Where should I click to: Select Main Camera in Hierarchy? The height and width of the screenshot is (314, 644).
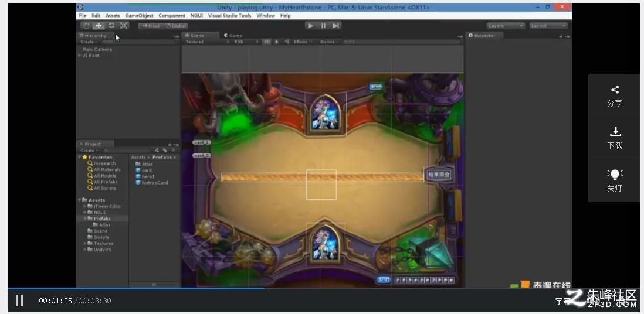(97, 49)
